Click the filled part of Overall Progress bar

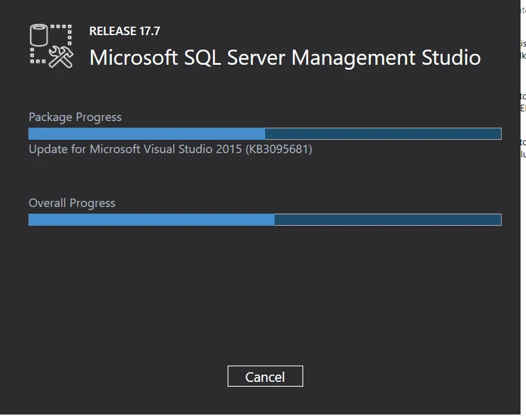(151, 220)
